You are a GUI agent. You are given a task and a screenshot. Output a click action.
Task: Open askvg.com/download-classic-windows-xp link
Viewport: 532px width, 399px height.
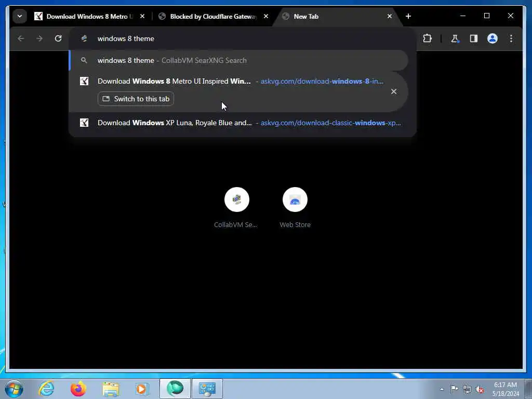(330, 123)
